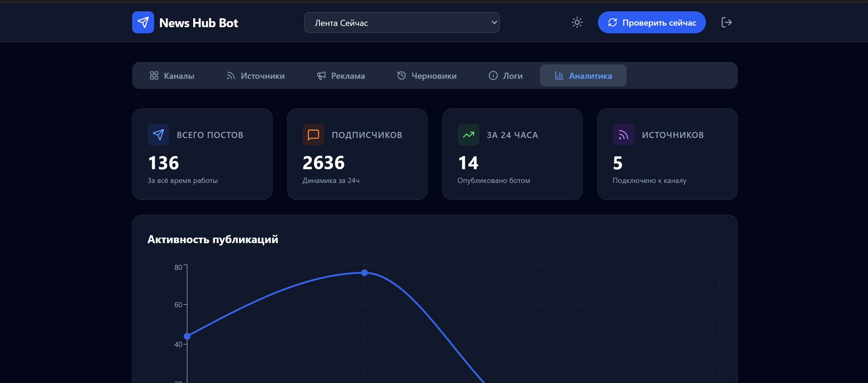
Task: Toggle the sun light-theme icon
Action: [577, 23]
